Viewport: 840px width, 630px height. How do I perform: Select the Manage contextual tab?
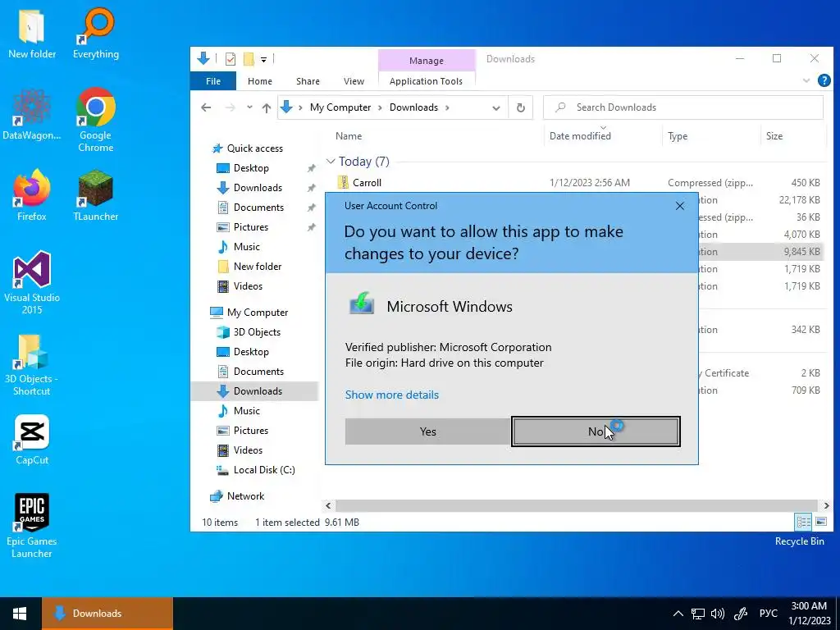point(427,61)
